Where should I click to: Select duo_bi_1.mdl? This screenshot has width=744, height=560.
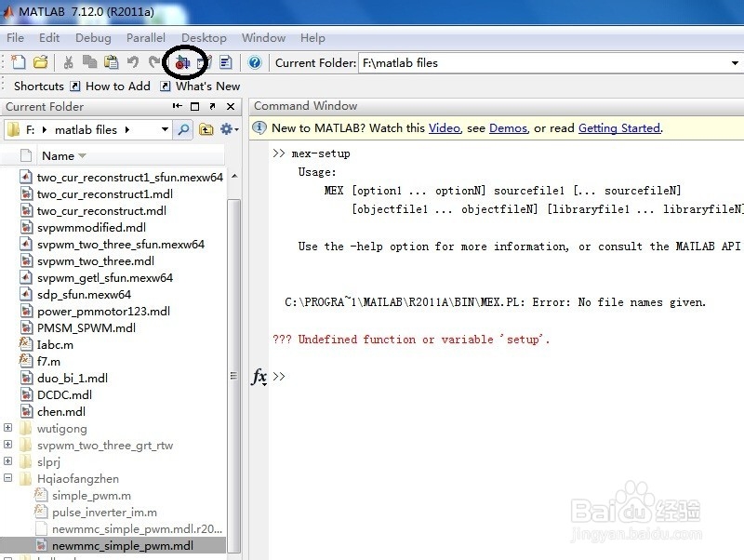(x=63, y=379)
